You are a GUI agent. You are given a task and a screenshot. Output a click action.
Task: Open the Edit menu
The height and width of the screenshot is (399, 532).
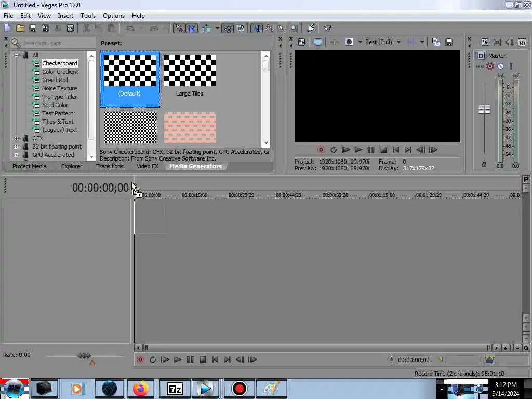(x=25, y=16)
